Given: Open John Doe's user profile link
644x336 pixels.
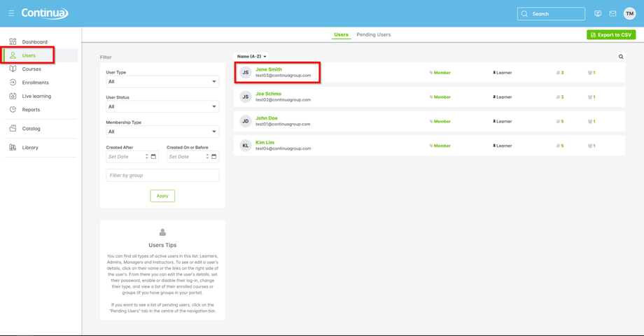Looking at the screenshot, I should pos(267,118).
